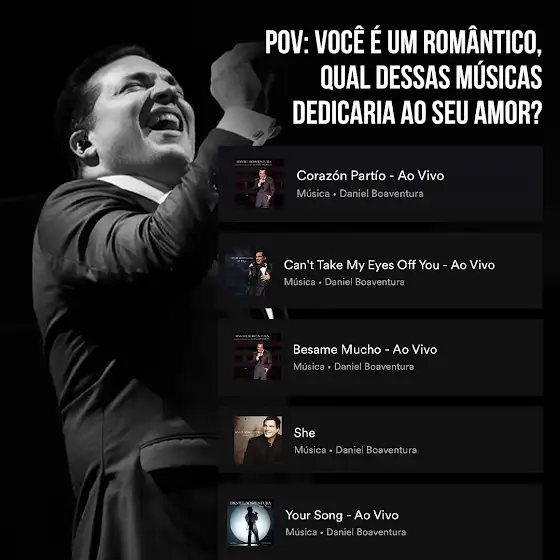Click the singer's raised fist in the photo
Screen dimensions: 560x560
239,77
